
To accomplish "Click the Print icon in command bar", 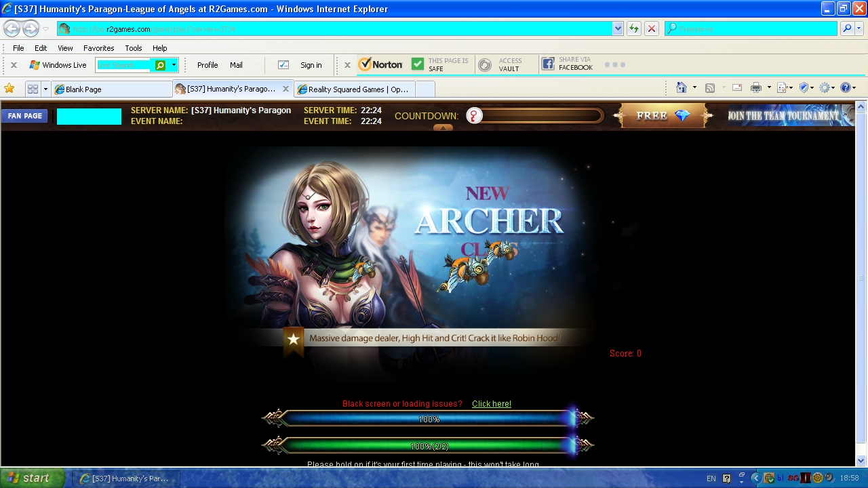I will [x=756, y=88].
